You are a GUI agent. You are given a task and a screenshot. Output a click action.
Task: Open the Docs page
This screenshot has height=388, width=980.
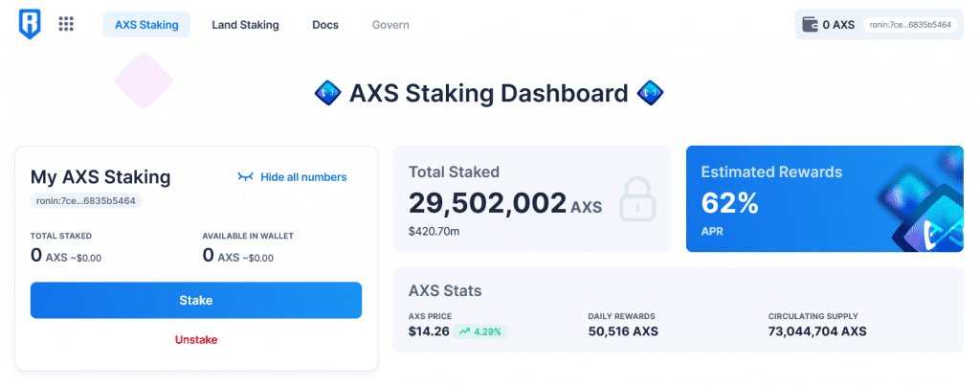point(325,25)
